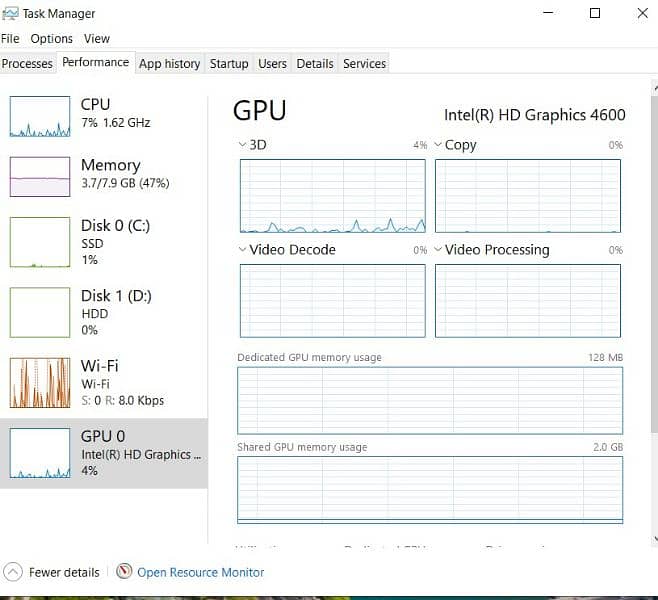This screenshot has height=600, width=658.
Task: Select the Performance tab
Action: tap(96, 62)
